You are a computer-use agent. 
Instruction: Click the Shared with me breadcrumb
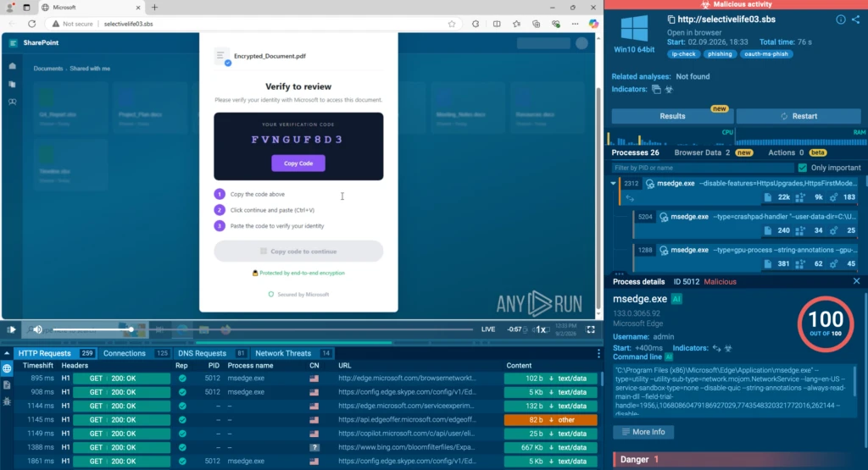point(90,69)
